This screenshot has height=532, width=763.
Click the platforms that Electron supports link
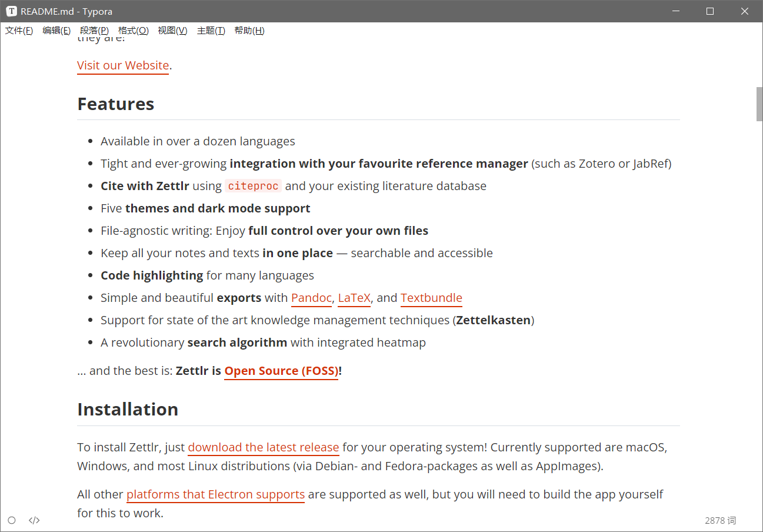215,494
